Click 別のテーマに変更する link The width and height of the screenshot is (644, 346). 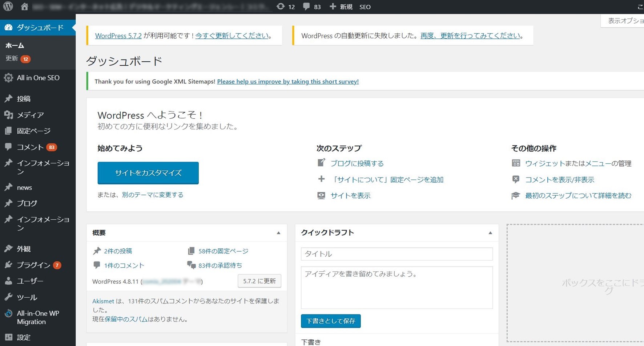153,195
